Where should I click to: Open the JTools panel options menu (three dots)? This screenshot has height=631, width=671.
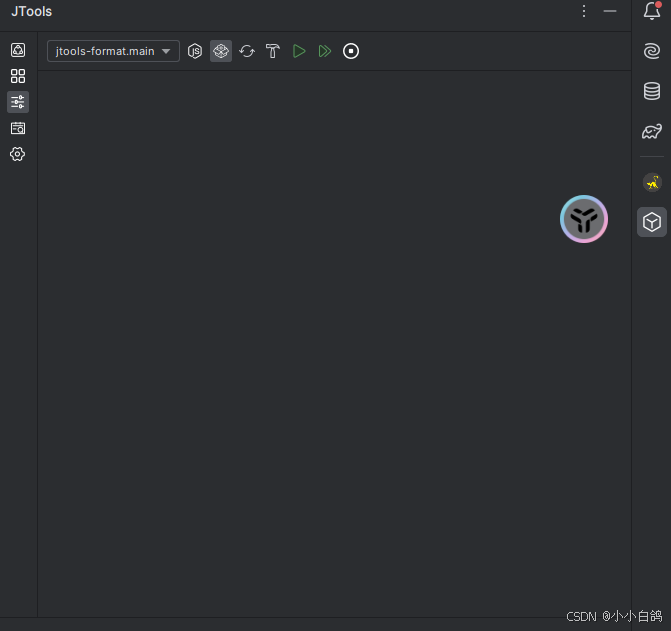584,11
